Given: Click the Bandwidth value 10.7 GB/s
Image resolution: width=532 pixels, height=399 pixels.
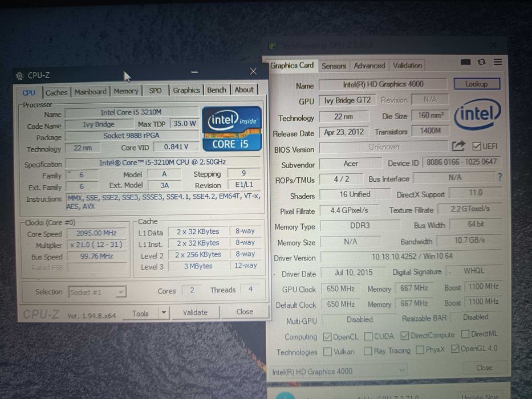Looking at the screenshot, I should (x=470, y=240).
